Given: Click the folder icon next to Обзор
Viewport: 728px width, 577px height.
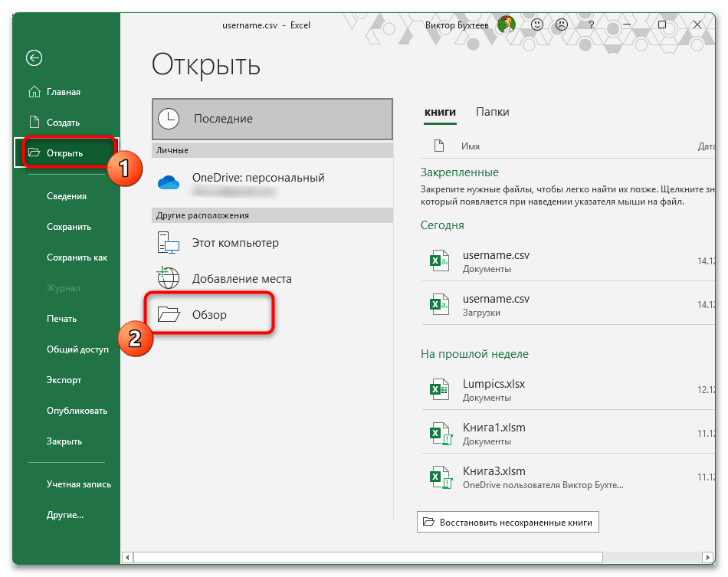Looking at the screenshot, I should [x=169, y=314].
